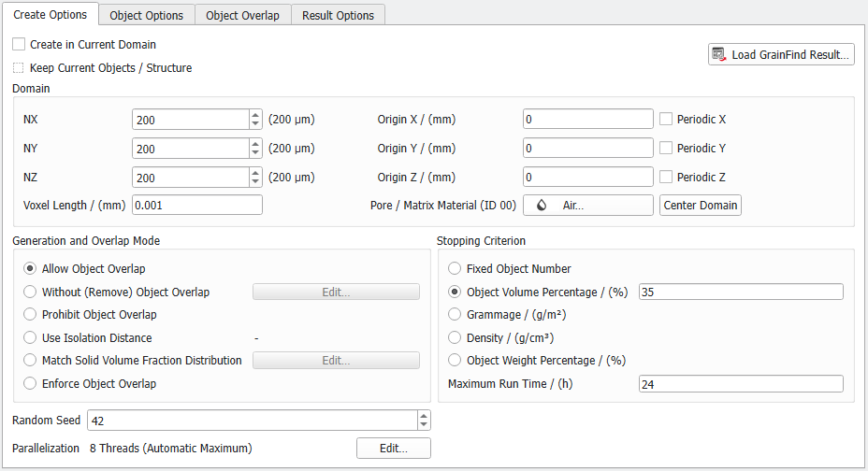Toggle Keep Current Objects / Structure checkbox

point(19,68)
